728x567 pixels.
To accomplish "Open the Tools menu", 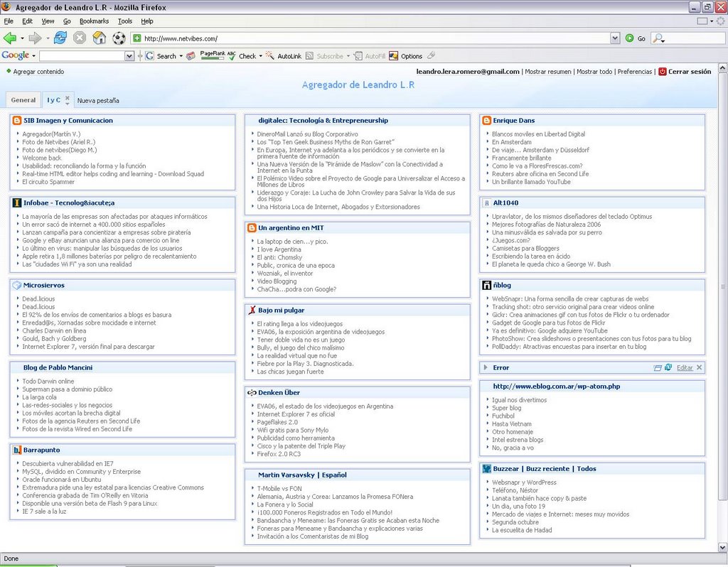I will click(x=125, y=21).
